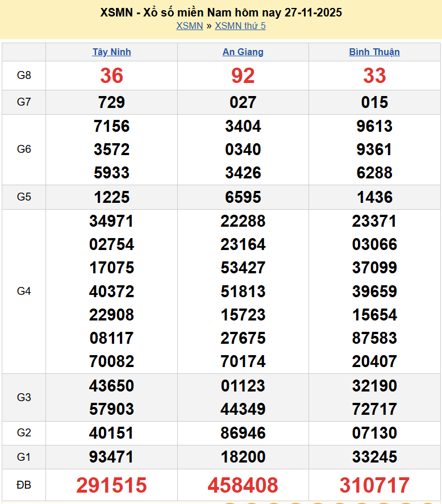Open the An Giang province link
This screenshot has width=442, height=504.
pos(243,52)
